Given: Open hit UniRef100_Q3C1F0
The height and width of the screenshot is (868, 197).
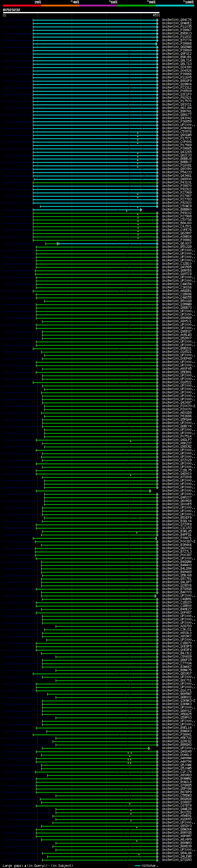Looking at the screenshot, I should [177, 94].
